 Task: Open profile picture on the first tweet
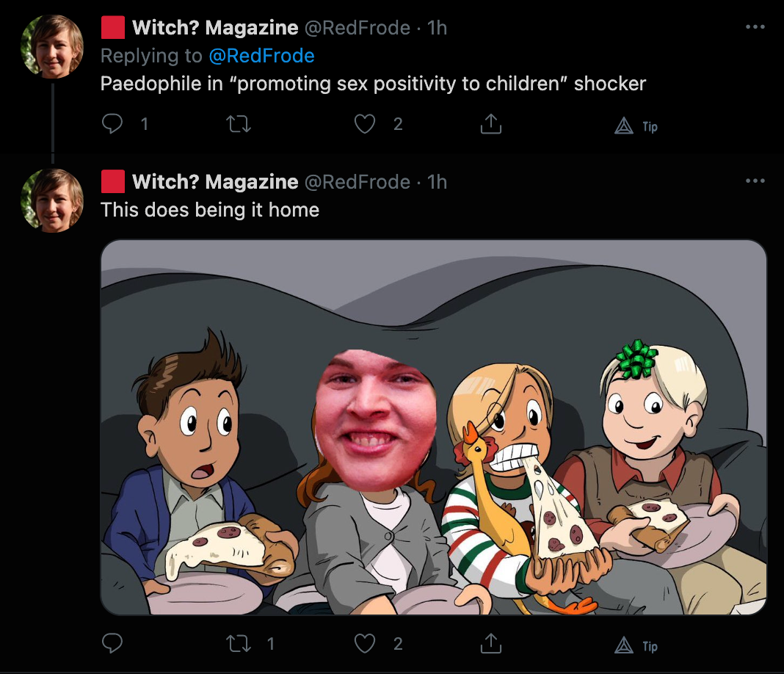tap(52, 46)
